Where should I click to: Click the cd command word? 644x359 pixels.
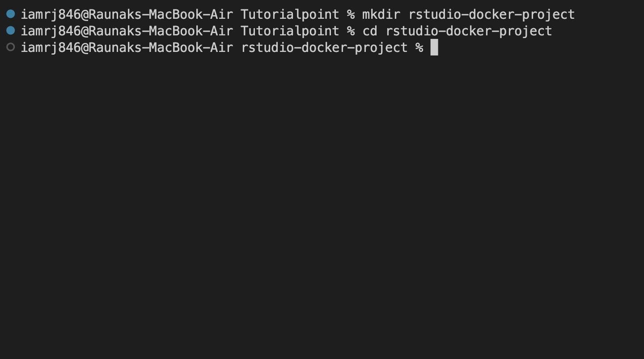point(370,31)
